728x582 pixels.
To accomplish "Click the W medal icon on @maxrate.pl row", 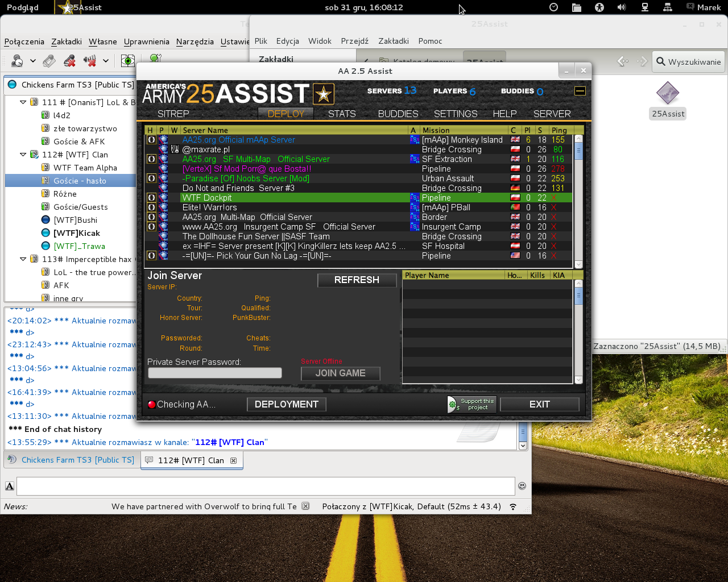I will click(x=175, y=149).
